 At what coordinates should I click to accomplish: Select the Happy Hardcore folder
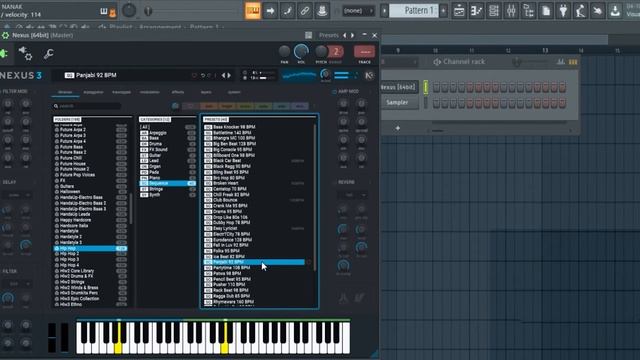coord(90,220)
